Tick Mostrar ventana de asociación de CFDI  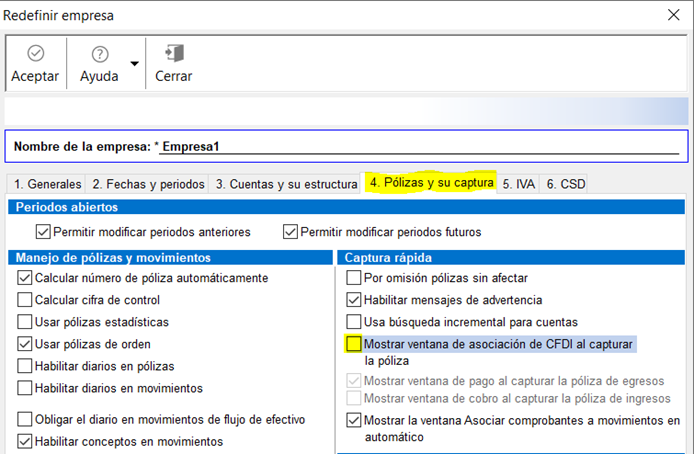353,344
